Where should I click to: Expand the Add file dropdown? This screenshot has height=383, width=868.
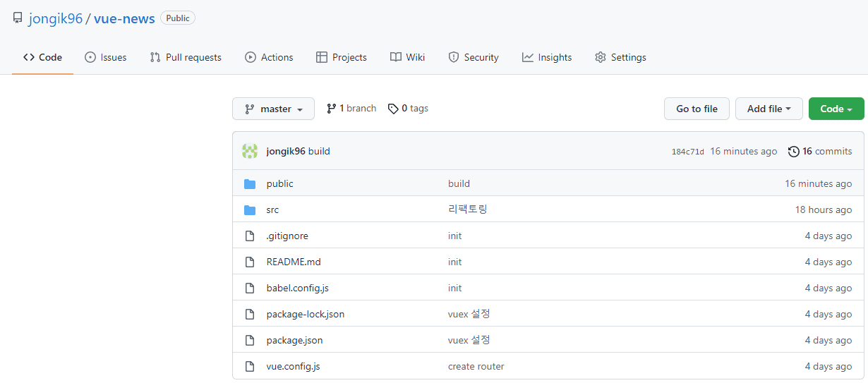(768, 109)
